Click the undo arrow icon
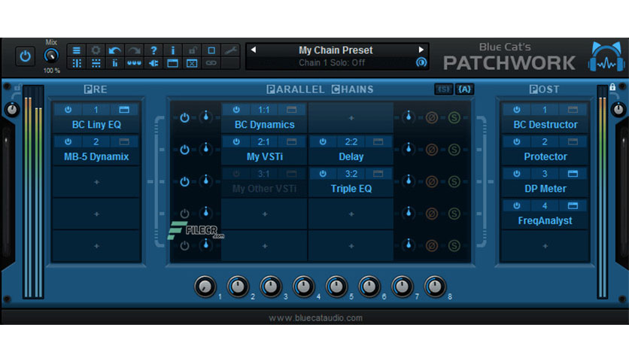The width and height of the screenshot is (629, 364). point(114,50)
